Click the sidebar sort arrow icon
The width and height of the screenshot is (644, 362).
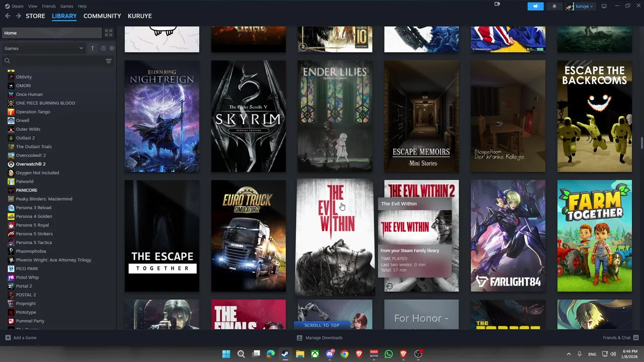93,48
